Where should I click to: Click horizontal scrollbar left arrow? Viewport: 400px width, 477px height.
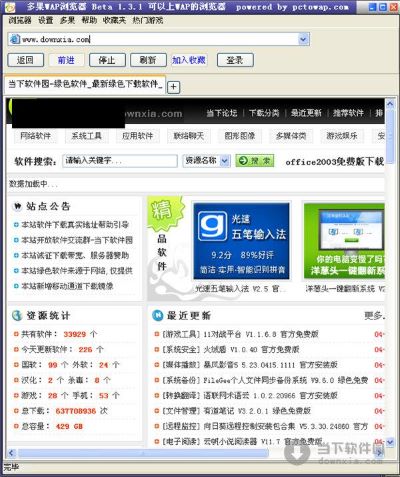click(12, 453)
